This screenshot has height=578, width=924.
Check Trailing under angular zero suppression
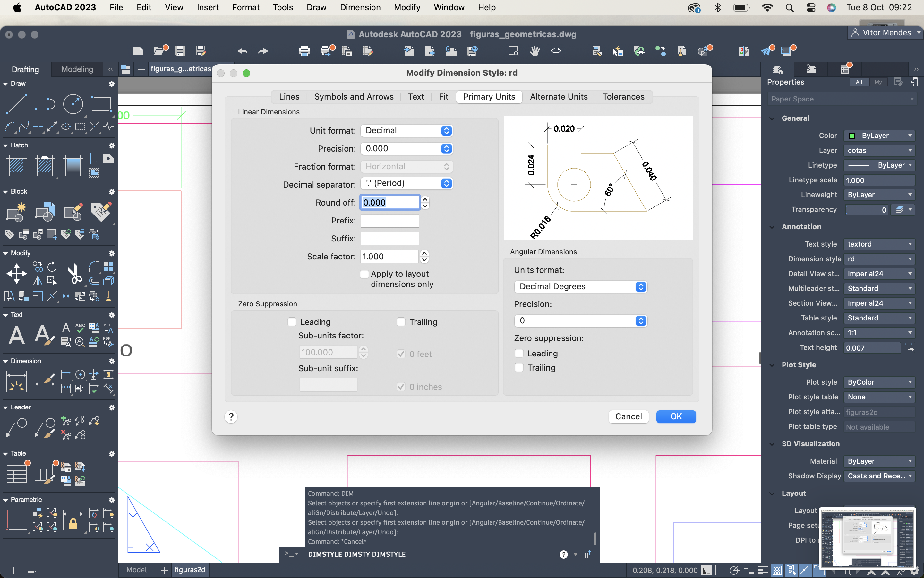point(519,367)
